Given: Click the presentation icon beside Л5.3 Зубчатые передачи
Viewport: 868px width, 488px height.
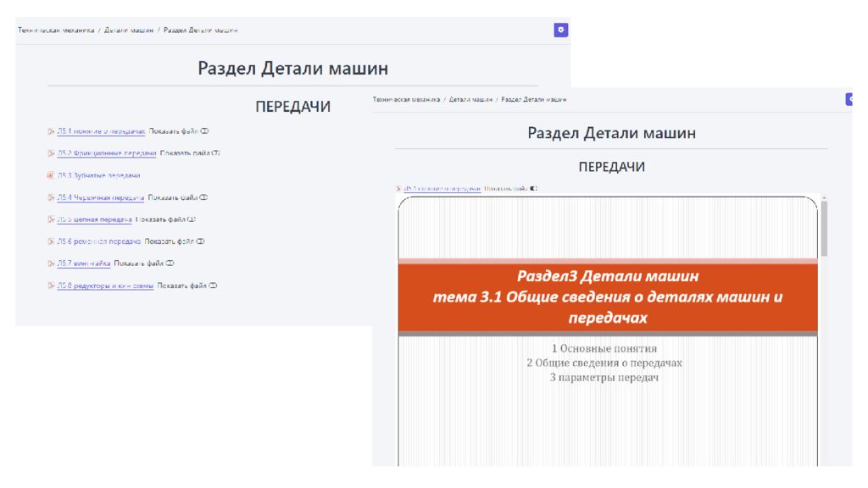Looking at the screenshot, I should point(51,175).
